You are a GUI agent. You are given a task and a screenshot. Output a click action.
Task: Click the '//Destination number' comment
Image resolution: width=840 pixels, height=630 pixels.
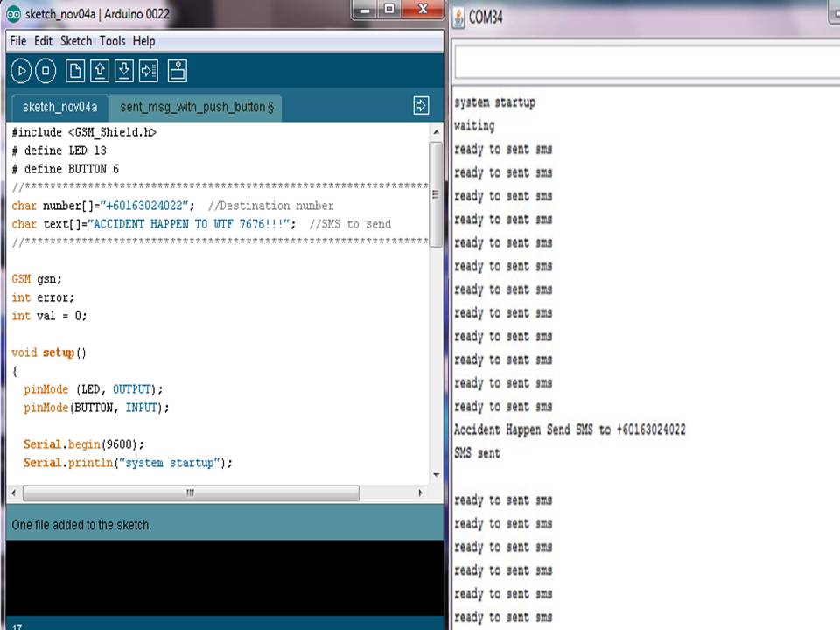270,206
